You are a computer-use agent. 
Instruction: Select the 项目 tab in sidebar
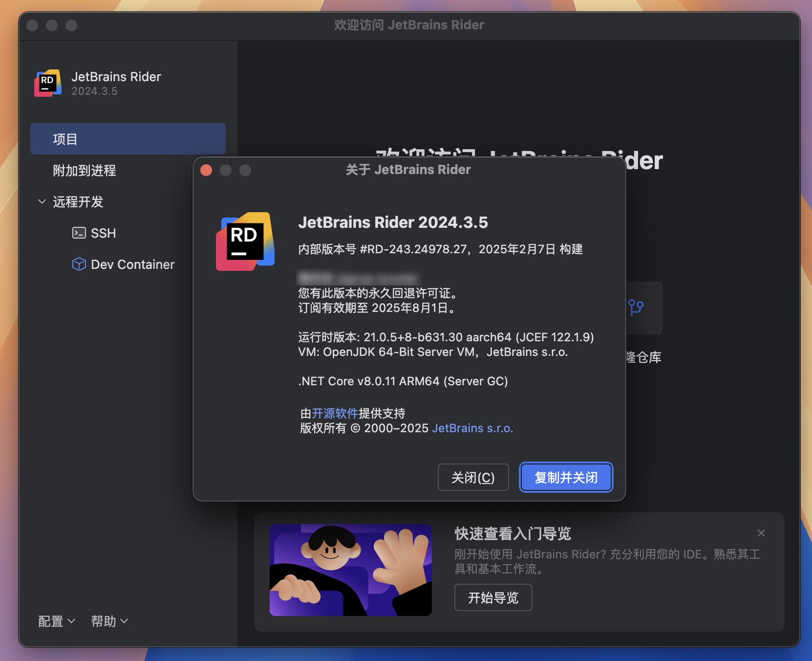pyautogui.click(x=128, y=139)
